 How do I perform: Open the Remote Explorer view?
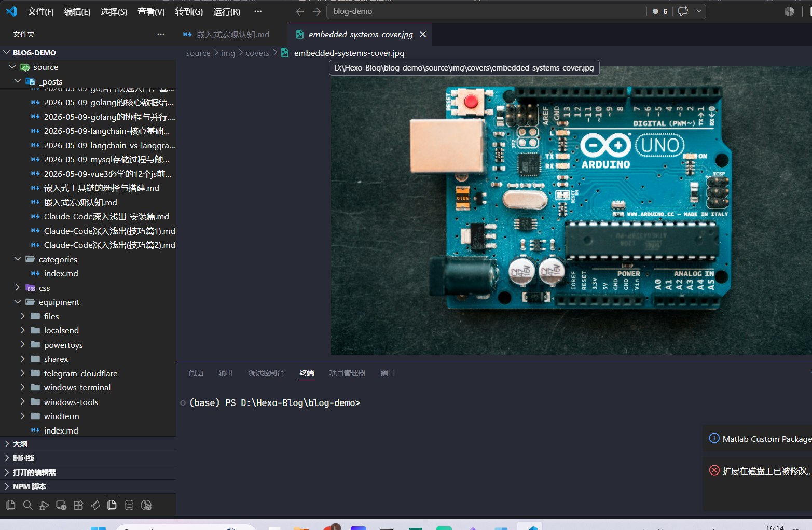61,505
